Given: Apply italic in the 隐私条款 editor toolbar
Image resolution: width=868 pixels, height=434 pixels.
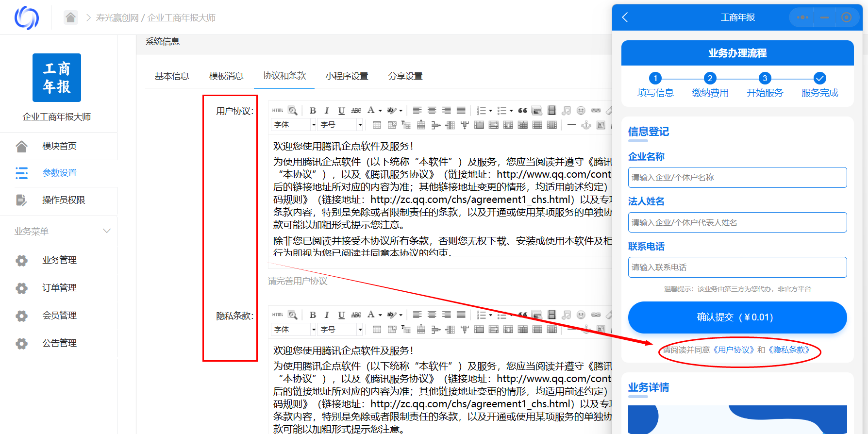Looking at the screenshot, I should click(327, 315).
